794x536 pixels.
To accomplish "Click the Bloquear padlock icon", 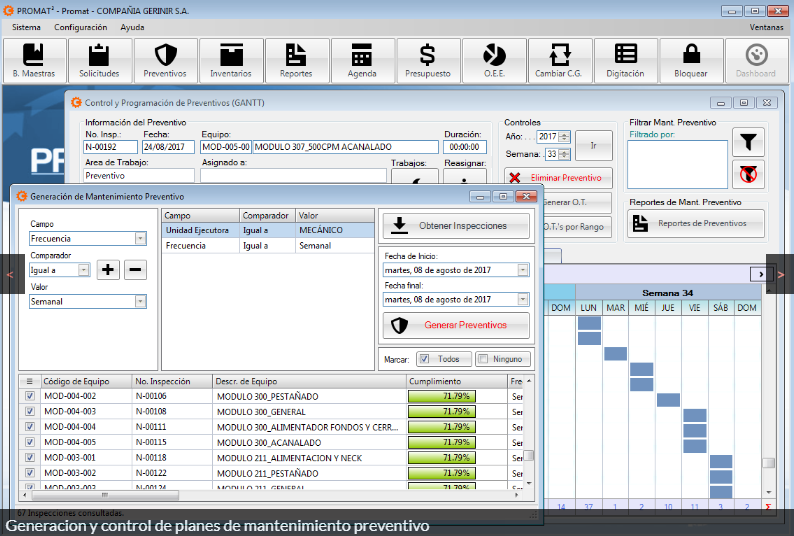I will [x=691, y=60].
